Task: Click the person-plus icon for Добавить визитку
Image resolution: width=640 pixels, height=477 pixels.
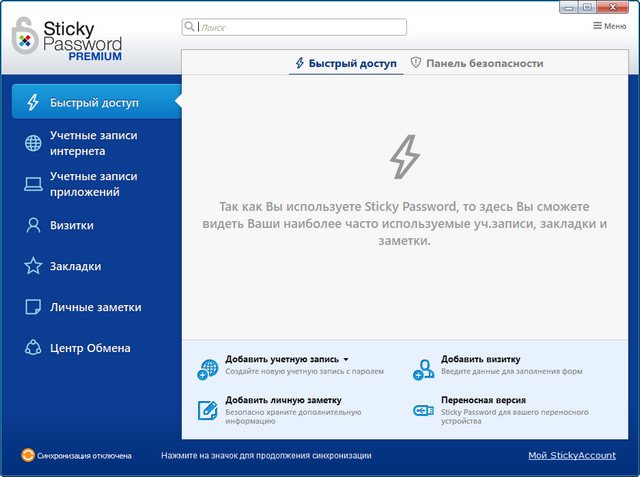Action: click(x=423, y=370)
